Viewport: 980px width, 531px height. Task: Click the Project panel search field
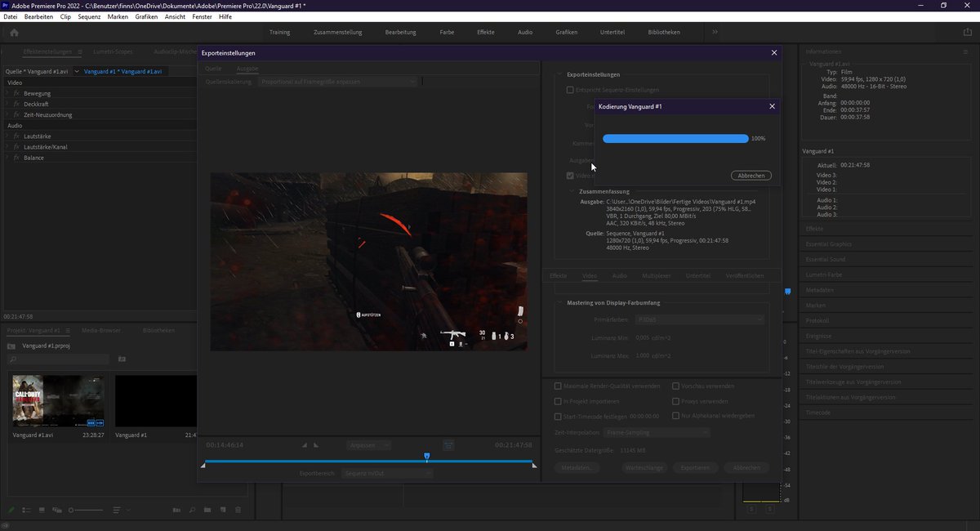[x=60, y=359]
